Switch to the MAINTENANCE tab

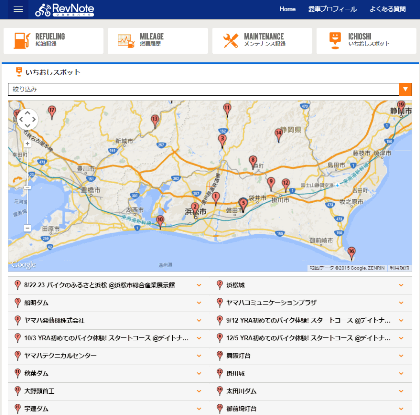(x=262, y=41)
